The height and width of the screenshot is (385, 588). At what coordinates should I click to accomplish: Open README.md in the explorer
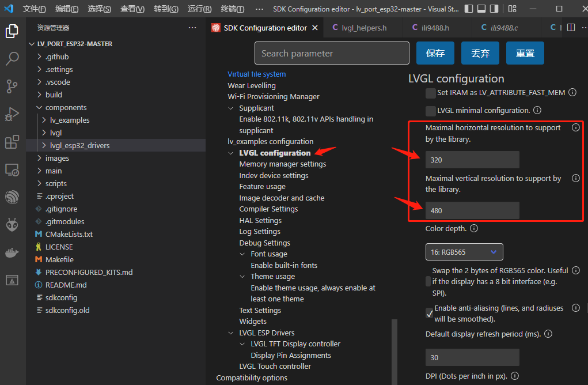point(66,285)
